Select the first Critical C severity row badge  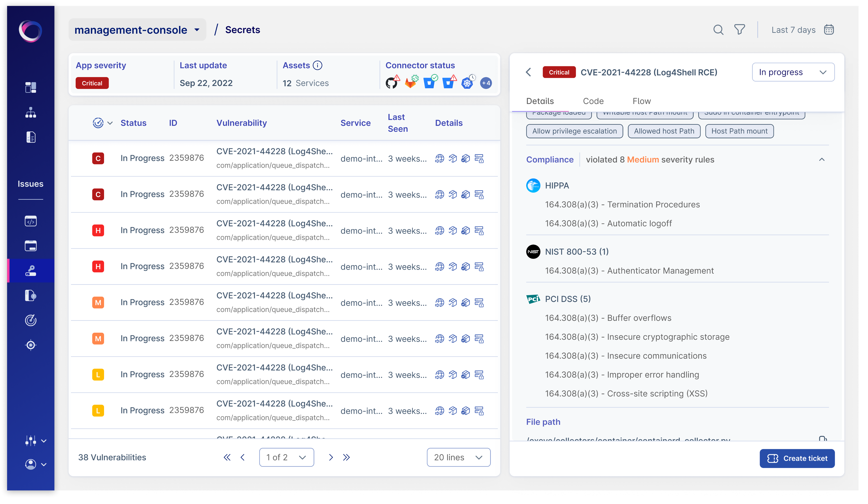98,158
